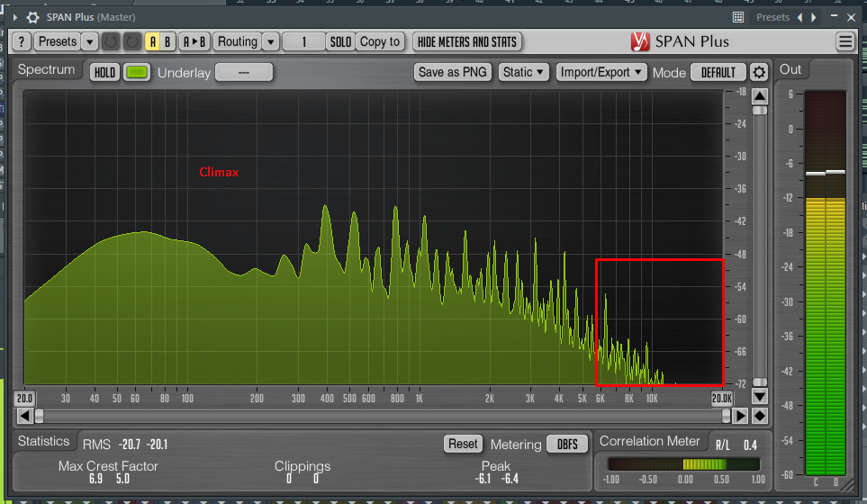The width and height of the screenshot is (867, 504).
Task: Open the plugin Presets menu in title bar
Action: (772, 17)
